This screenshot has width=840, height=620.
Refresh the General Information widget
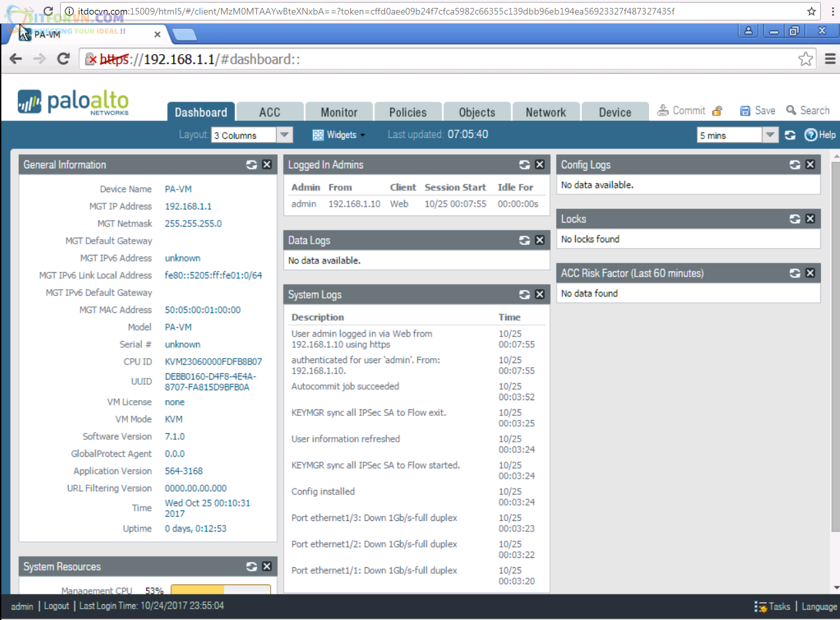pos(252,165)
